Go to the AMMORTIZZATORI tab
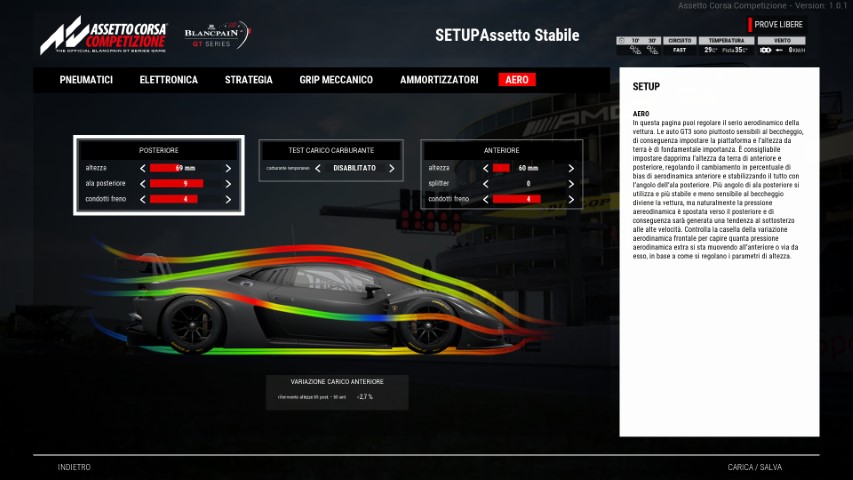This screenshot has height=480, width=853. pyautogui.click(x=439, y=79)
